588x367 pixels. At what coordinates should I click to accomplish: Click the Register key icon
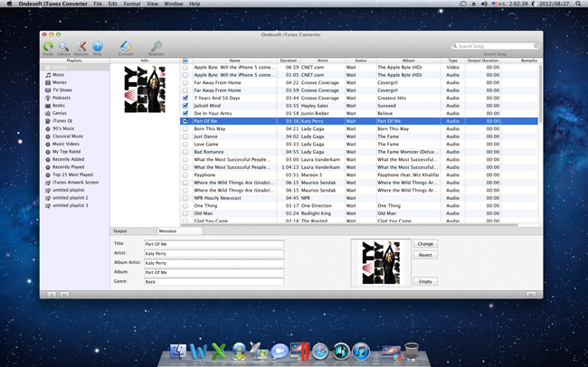(x=156, y=46)
